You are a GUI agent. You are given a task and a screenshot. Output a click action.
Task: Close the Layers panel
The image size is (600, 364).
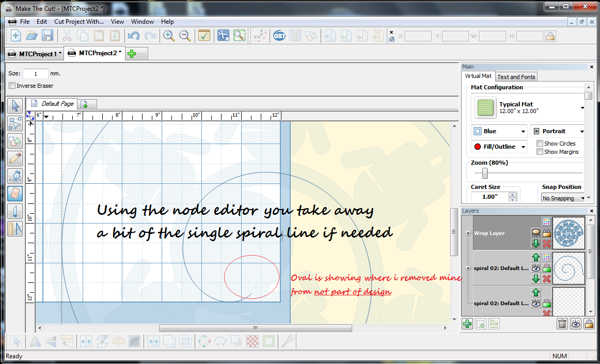coord(592,211)
